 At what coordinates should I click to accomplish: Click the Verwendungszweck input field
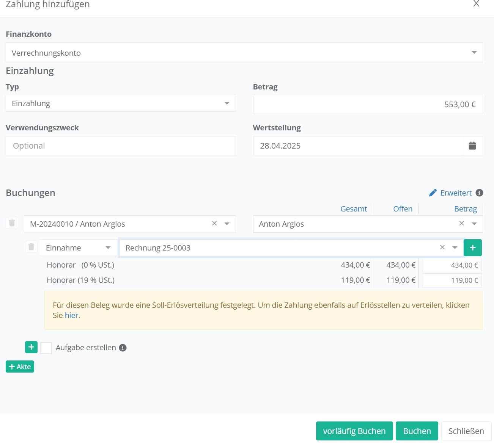pyautogui.click(x=121, y=146)
